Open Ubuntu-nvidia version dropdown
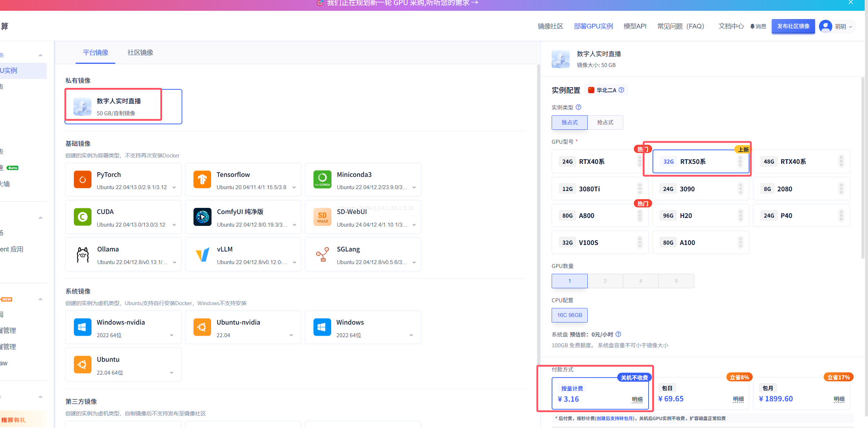The image size is (868, 428). 291,335
